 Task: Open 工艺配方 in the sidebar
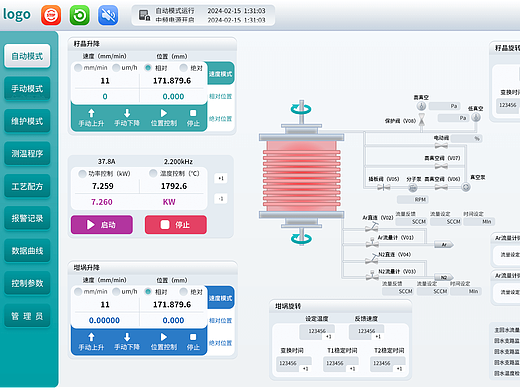coord(27,186)
